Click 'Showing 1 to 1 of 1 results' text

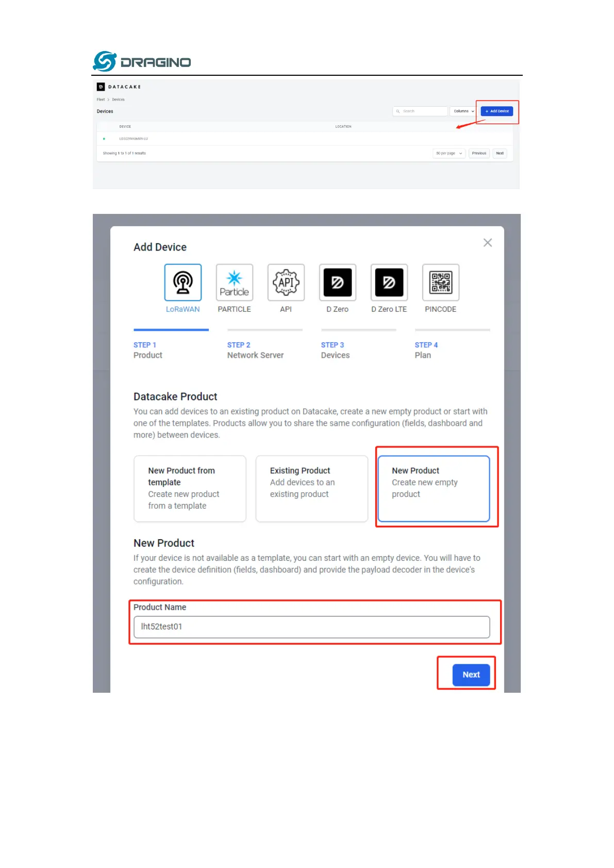click(124, 153)
